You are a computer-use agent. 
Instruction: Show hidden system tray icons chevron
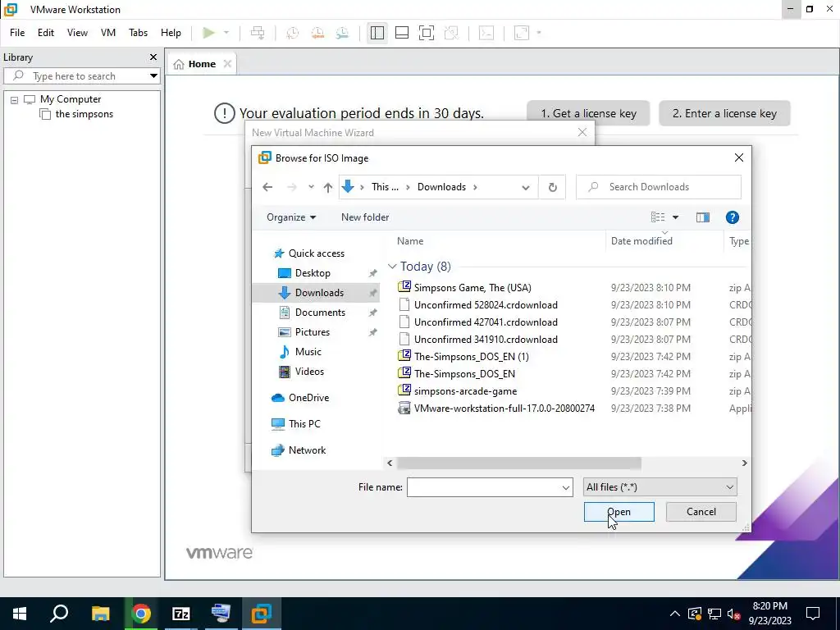pos(675,614)
